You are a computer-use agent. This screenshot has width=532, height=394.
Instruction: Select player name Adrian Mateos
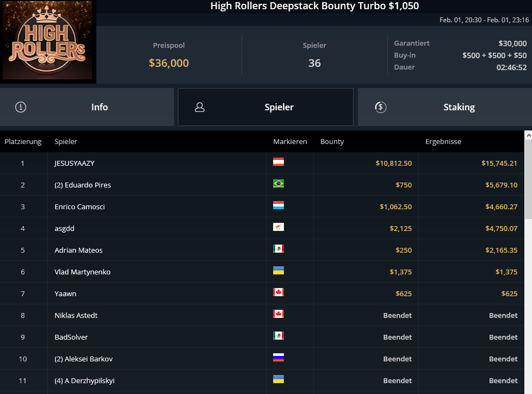tap(78, 250)
